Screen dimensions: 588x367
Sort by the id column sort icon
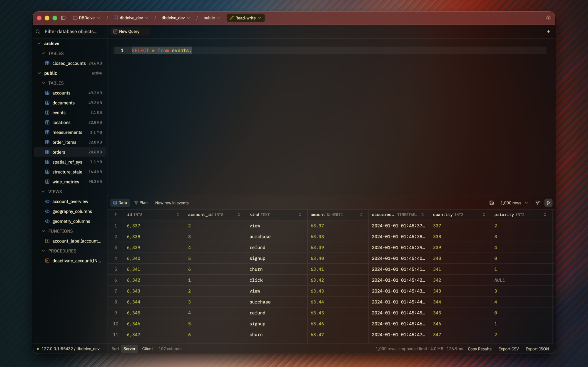[178, 215]
